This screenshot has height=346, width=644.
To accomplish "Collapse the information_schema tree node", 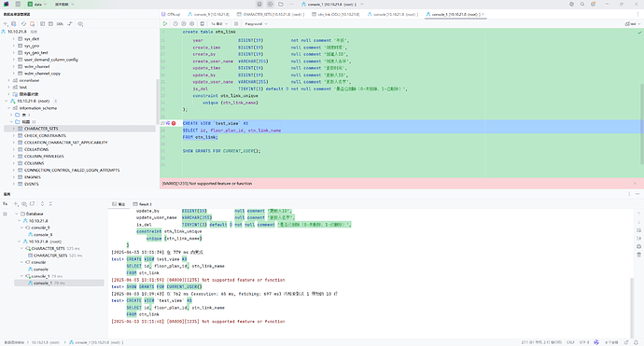I will click(9, 108).
